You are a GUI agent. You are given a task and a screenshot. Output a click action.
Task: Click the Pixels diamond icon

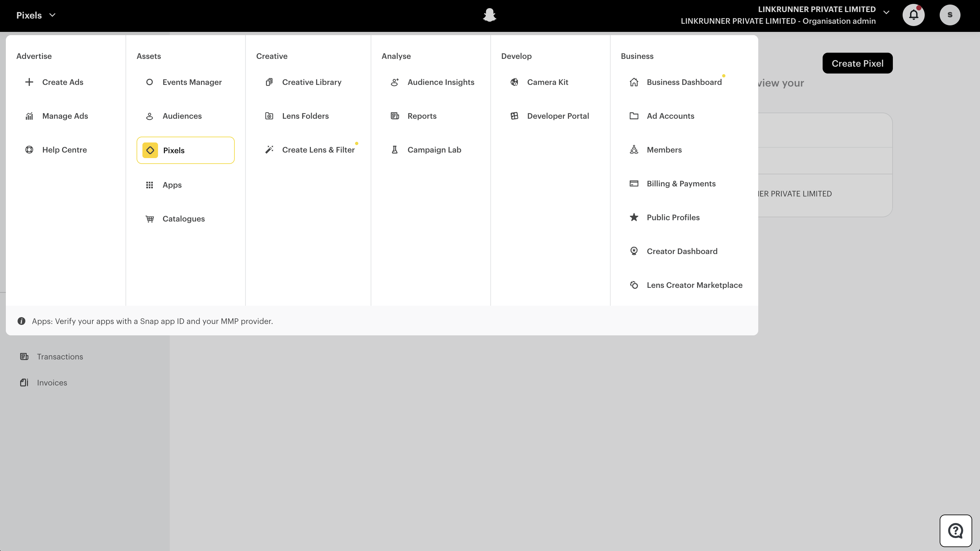pos(150,150)
